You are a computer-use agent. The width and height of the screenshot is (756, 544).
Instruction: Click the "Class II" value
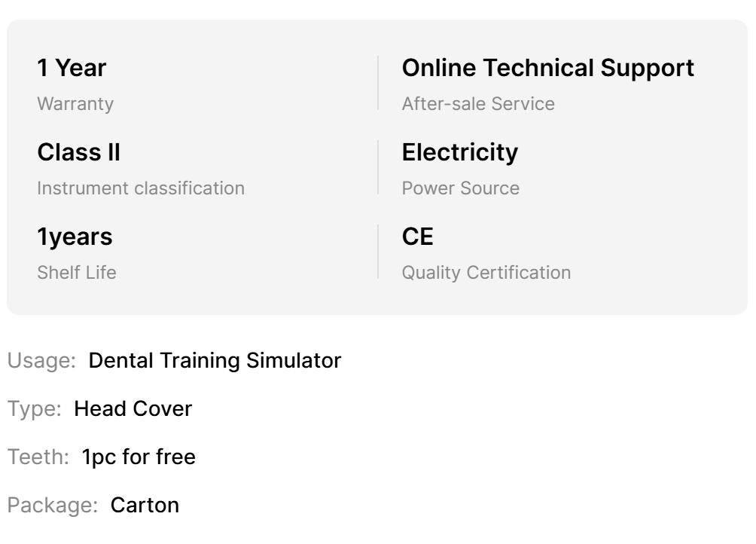(78, 152)
